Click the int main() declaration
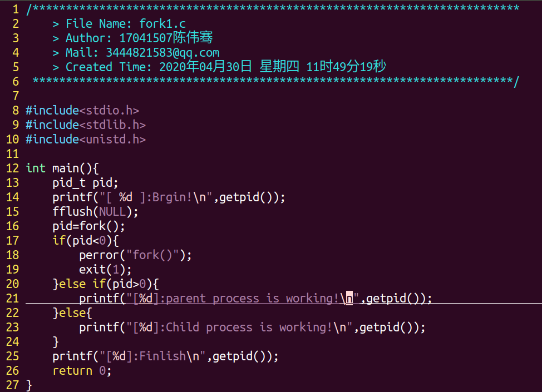The height and width of the screenshot is (392, 542). point(62,168)
